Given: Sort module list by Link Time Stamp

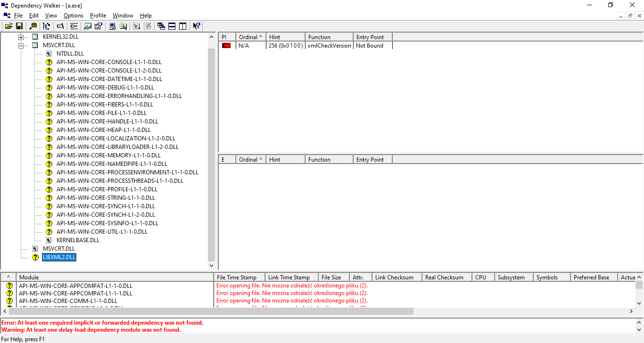Looking at the screenshot, I should (x=291, y=278).
